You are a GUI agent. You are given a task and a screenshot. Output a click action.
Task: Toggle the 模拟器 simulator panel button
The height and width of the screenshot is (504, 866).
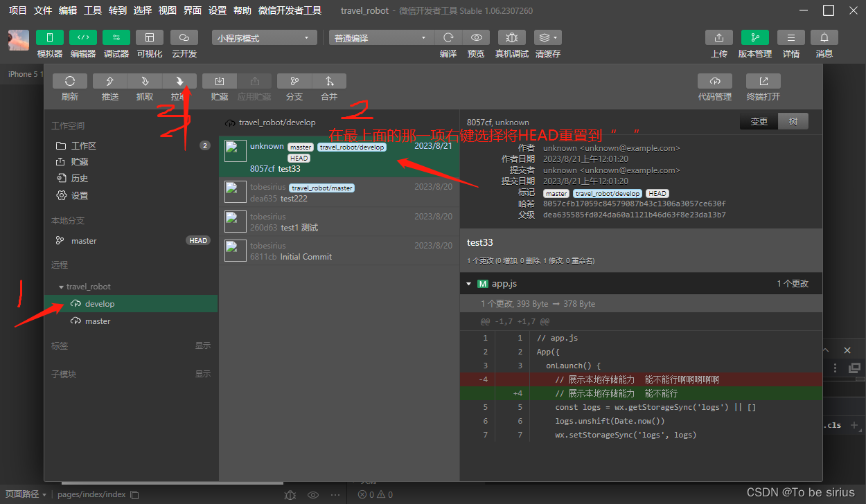tap(49, 37)
